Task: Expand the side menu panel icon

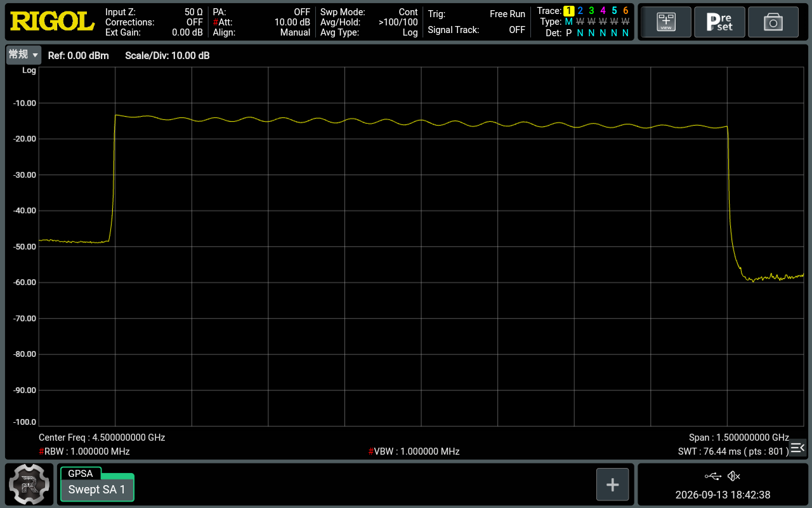Action: (797, 448)
